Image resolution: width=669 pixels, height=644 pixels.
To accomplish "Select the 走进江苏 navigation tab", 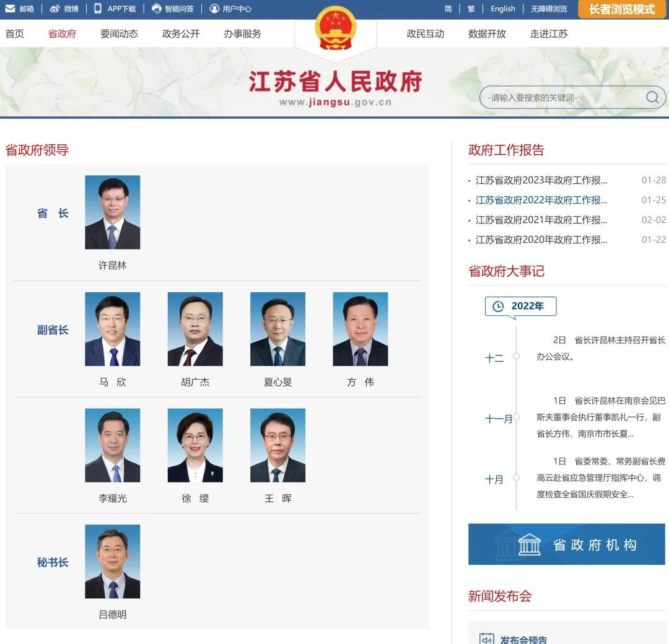I will pyautogui.click(x=548, y=34).
